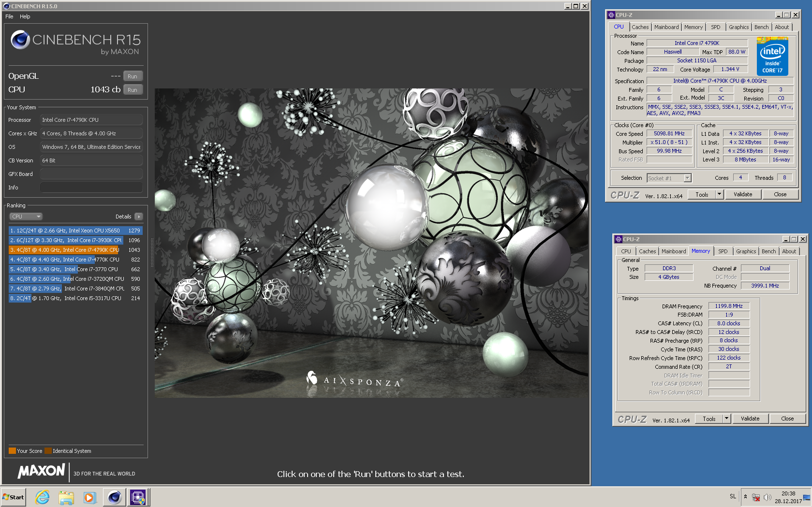Open Mainboard tab in top CPU-Z
812x507 pixels.
coord(666,27)
